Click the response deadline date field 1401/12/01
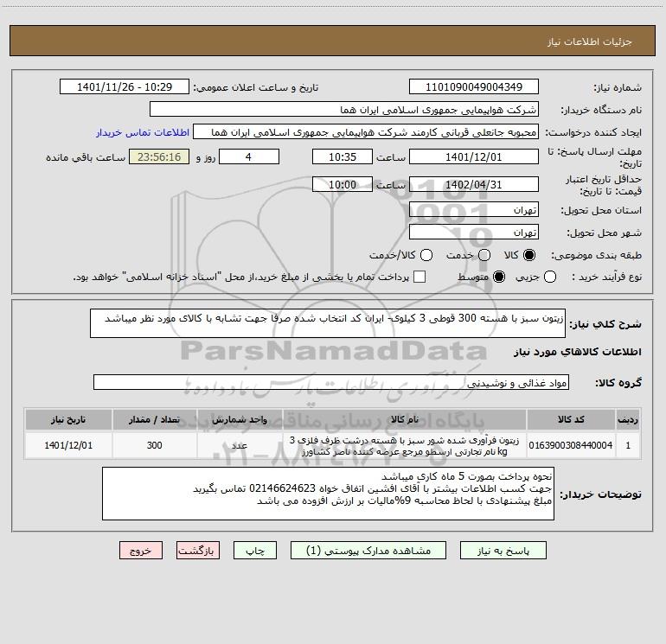Image resolution: width=666 pixels, height=644 pixels. (x=474, y=156)
